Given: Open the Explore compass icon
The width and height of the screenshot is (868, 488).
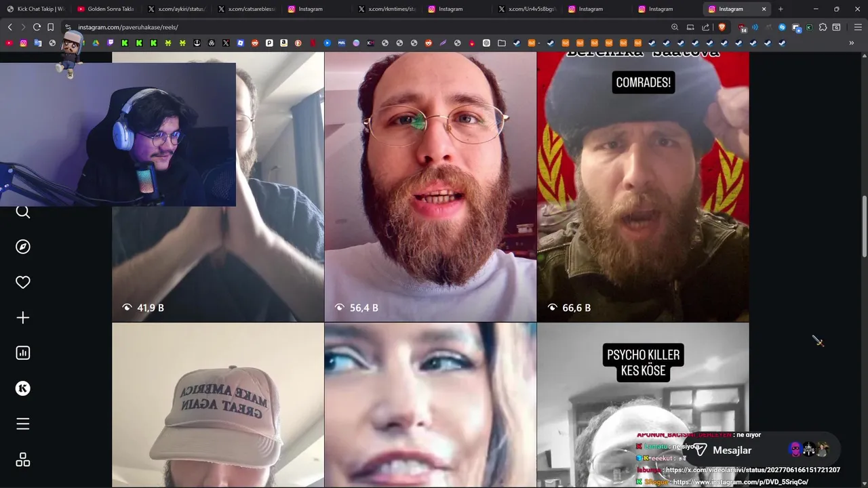Looking at the screenshot, I should 22,247.
